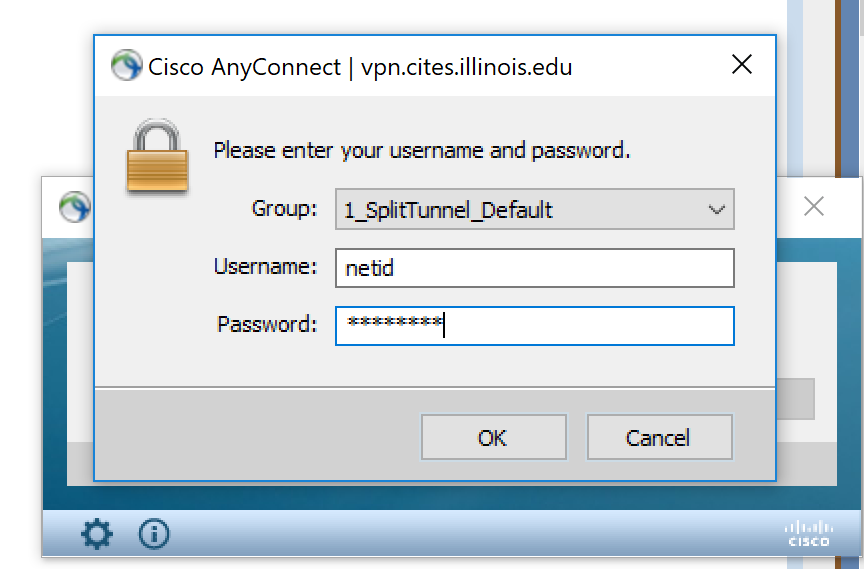The image size is (864, 569).
Task: Click the Username input field
Action: coord(534,268)
